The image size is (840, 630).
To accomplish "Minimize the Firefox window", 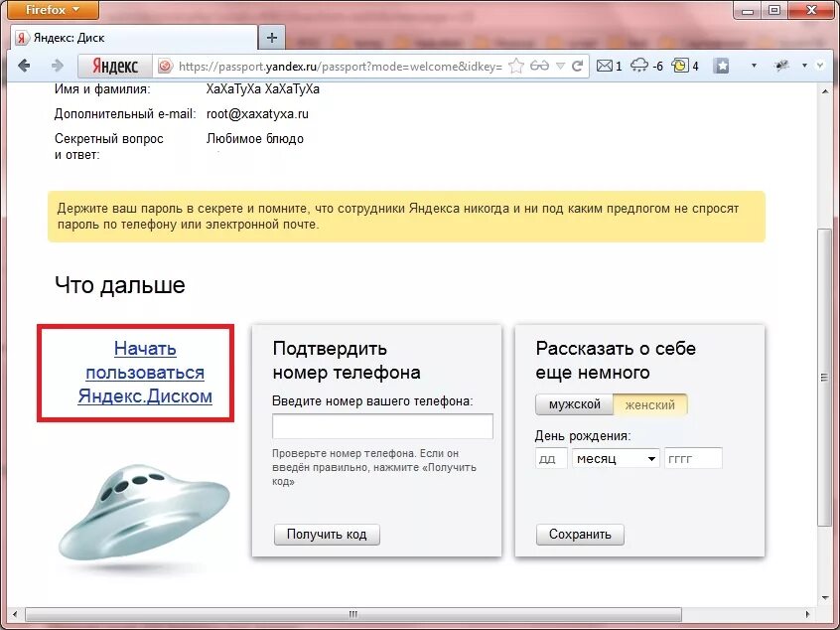I will [748, 9].
